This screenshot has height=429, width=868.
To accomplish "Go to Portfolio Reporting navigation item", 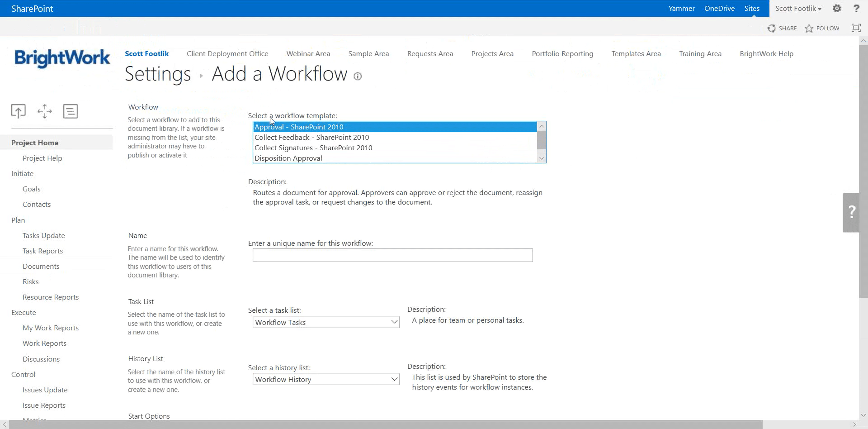I will click(x=562, y=54).
